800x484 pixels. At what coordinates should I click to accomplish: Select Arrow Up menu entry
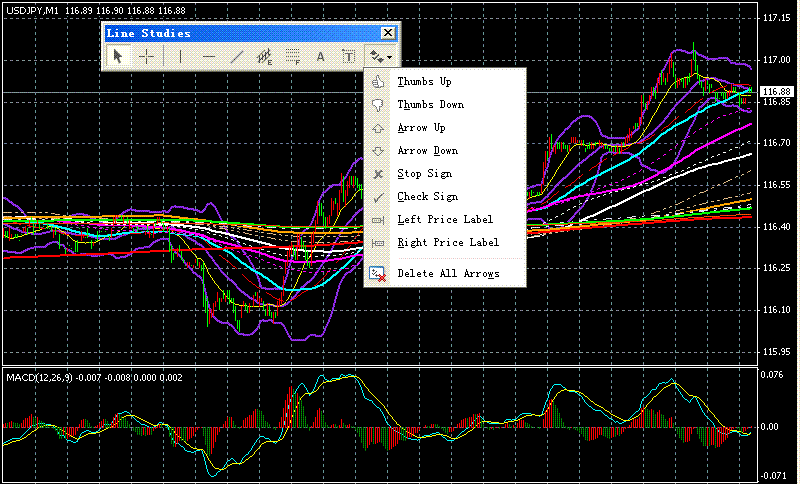click(421, 128)
